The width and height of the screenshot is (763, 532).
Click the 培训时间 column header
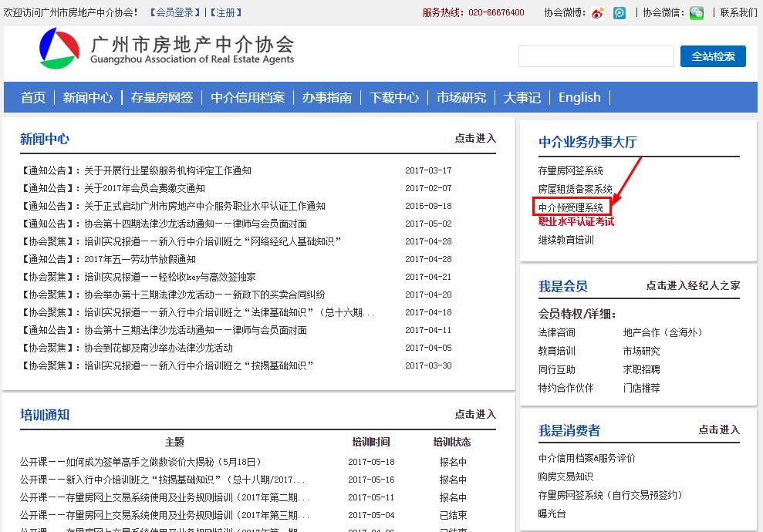click(x=371, y=442)
